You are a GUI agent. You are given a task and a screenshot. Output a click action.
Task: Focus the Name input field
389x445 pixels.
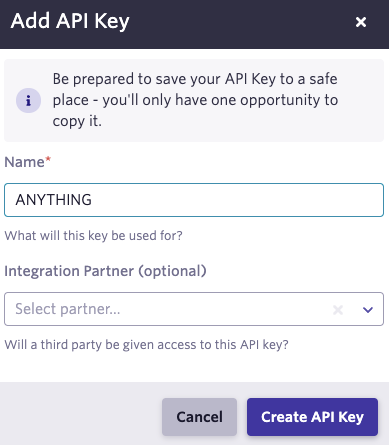[x=194, y=200]
